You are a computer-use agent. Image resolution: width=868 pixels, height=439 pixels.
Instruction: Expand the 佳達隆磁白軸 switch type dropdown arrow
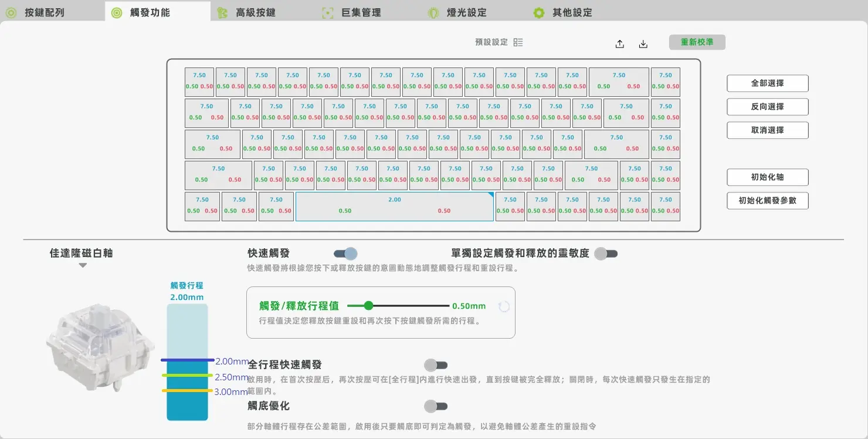coord(83,265)
